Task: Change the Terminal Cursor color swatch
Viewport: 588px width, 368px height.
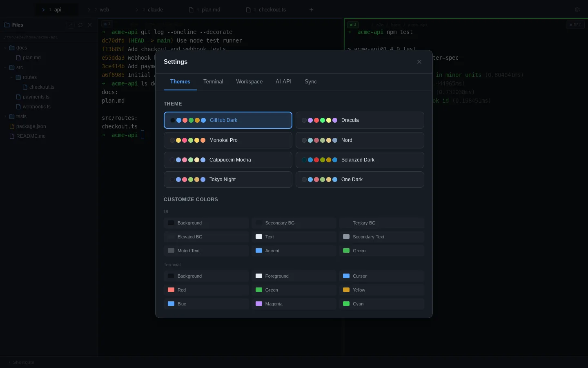Action: (346, 276)
